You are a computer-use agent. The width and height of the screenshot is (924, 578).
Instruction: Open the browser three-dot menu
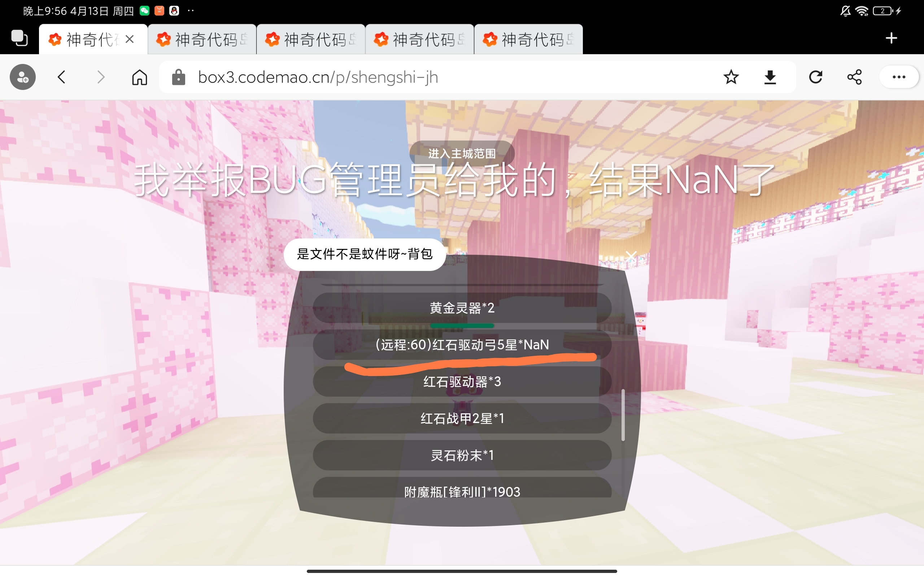coord(899,77)
